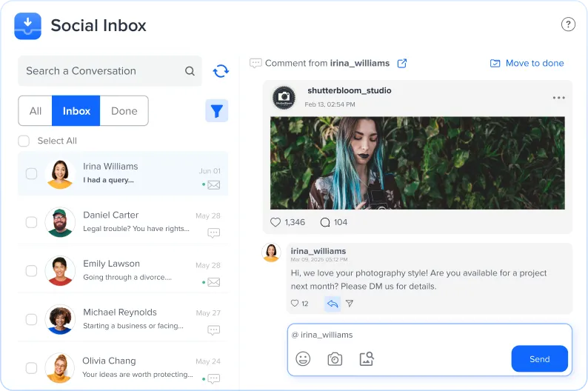Switch to the All tab
This screenshot has height=391, width=588.
pos(36,111)
